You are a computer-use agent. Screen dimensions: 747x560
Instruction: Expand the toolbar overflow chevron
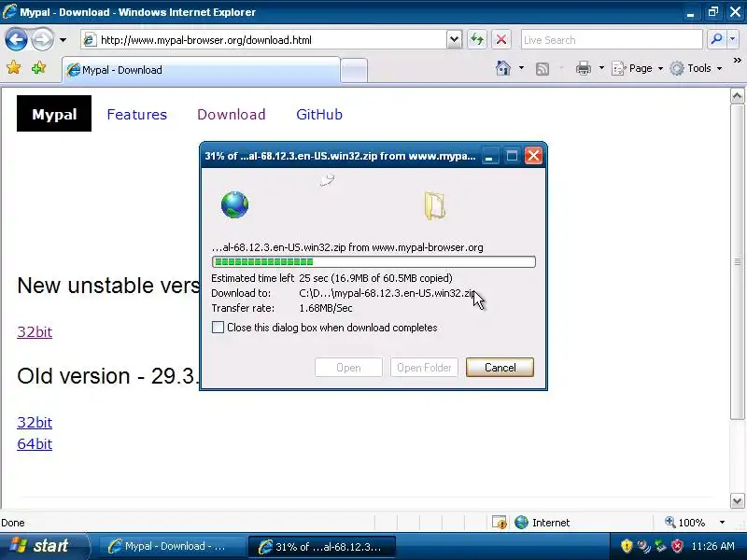(737, 61)
